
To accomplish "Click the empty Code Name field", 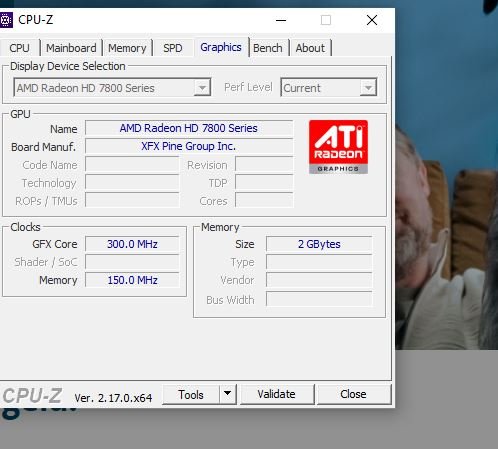I will click(x=132, y=165).
